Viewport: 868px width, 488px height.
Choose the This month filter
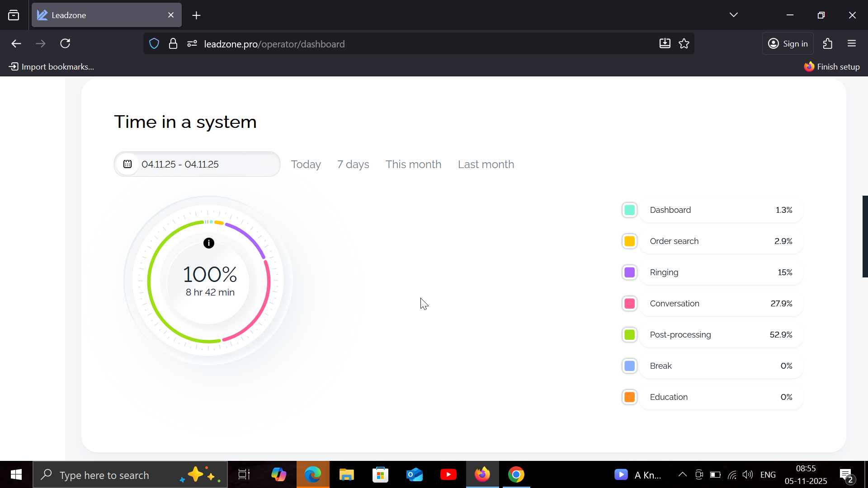coord(413,164)
